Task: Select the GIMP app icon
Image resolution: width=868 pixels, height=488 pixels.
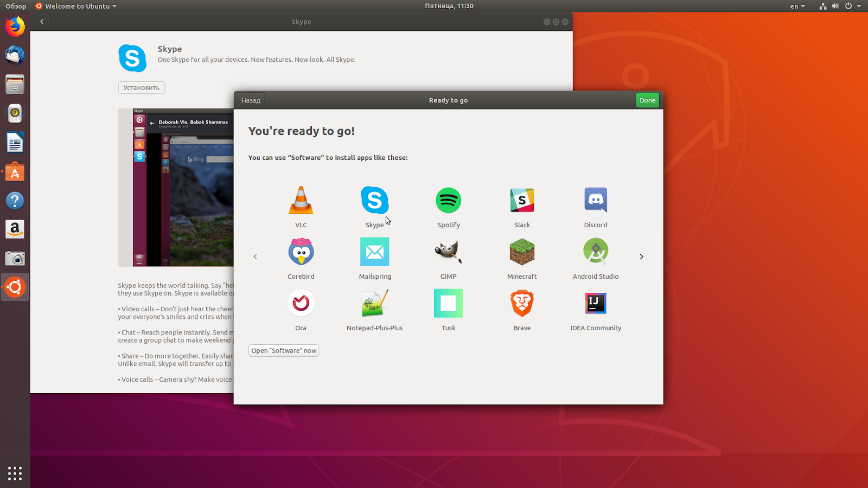Action: [x=449, y=252]
